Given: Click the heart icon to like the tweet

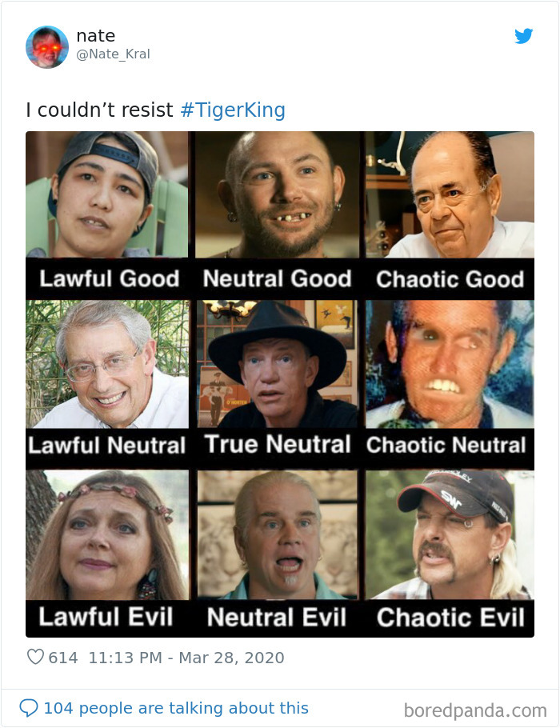Looking at the screenshot, I should click(35, 657).
